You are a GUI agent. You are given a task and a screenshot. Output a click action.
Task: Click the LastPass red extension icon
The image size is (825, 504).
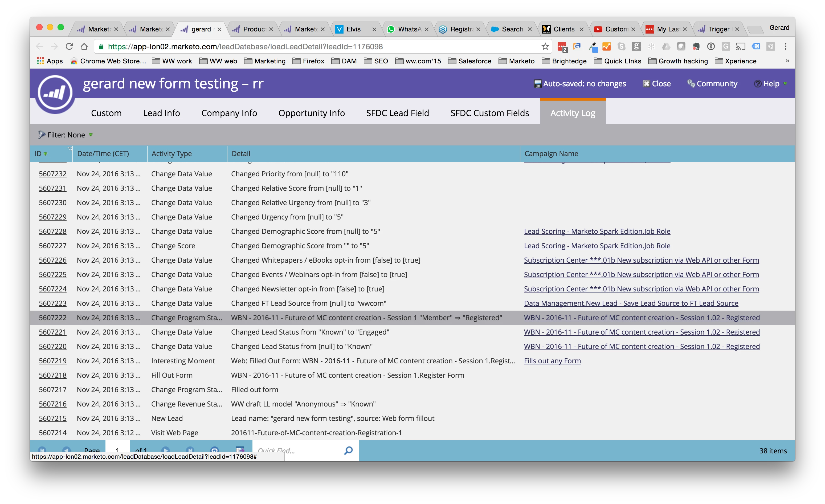click(x=562, y=47)
